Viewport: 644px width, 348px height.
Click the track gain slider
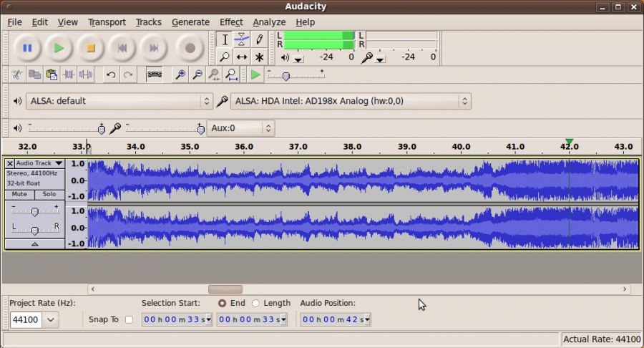click(35, 212)
